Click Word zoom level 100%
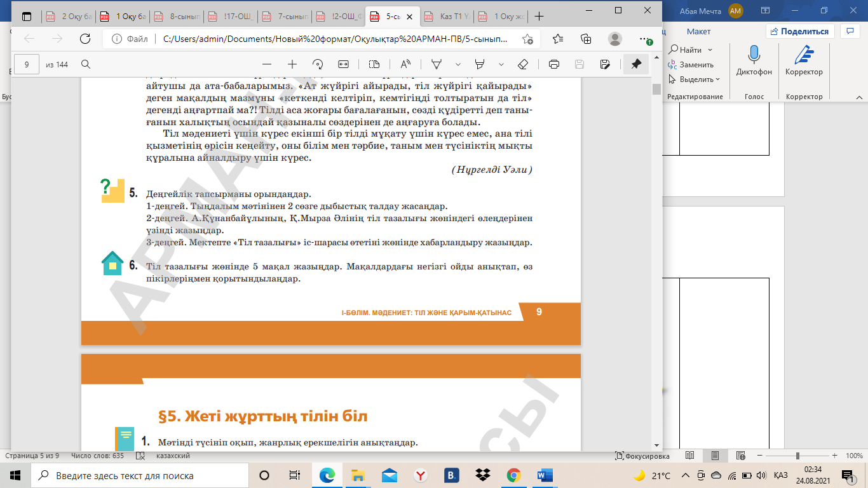 coord(854,456)
